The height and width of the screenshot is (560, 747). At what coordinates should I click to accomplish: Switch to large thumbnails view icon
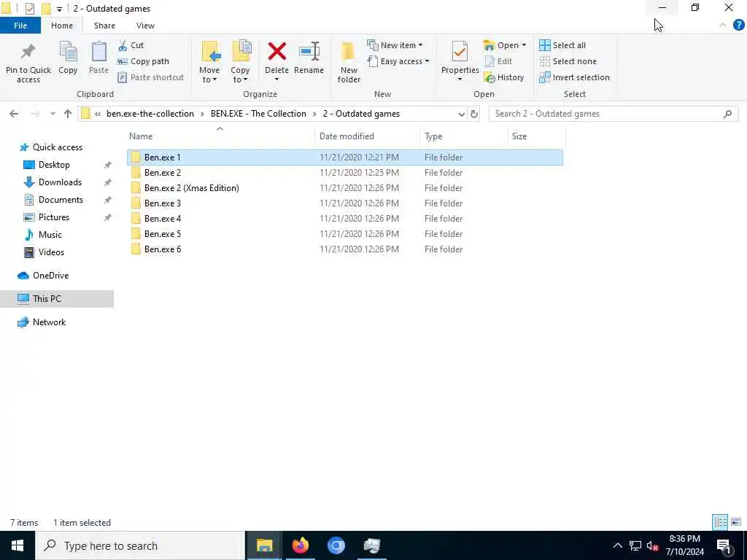tap(736, 522)
